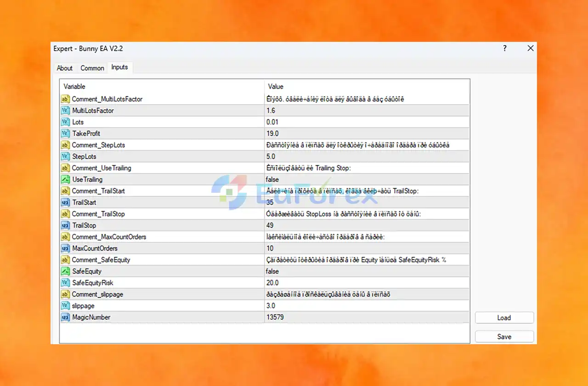Click the MagicNumber integer icon
Screen dimensions: 588x386
(65, 317)
